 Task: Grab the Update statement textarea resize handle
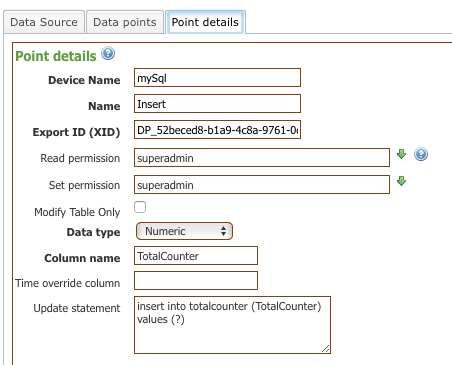tap(326, 349)
